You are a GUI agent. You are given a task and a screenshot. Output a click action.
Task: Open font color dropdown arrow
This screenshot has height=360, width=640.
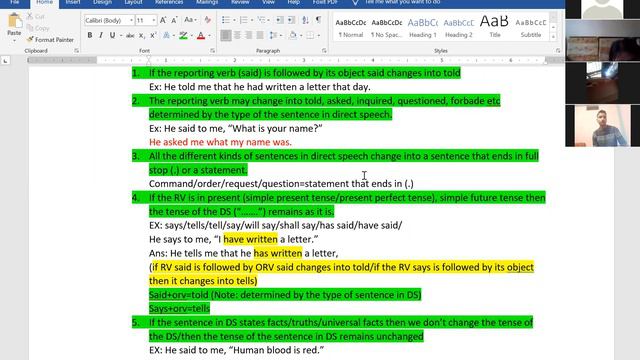(210, 36)
